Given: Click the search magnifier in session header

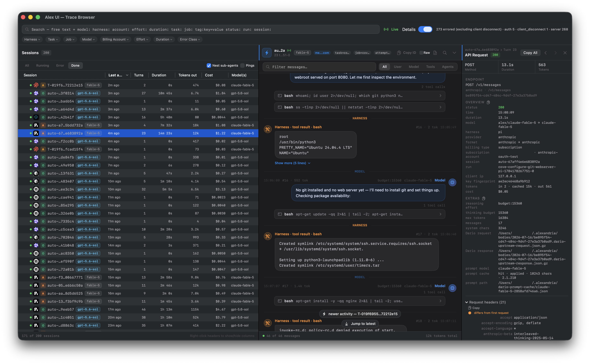Looking at the screenshot, I should (x=444, y=53).
